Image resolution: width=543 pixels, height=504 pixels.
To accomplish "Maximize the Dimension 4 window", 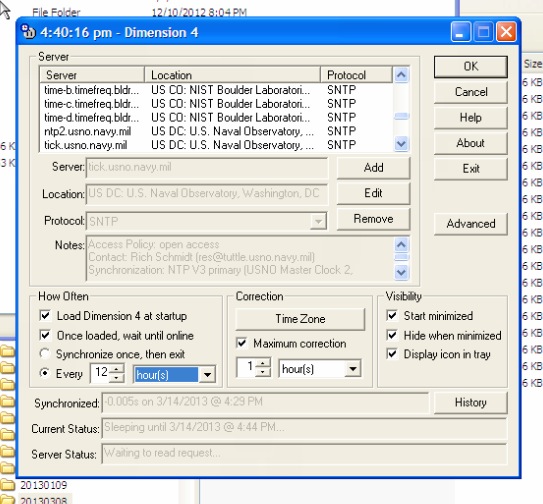I will point(483,32).
